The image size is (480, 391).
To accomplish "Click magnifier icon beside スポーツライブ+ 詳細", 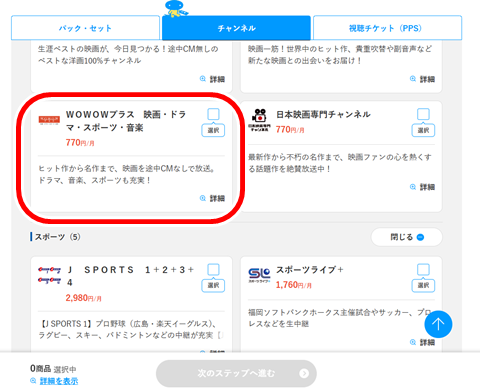I will 413,342.
